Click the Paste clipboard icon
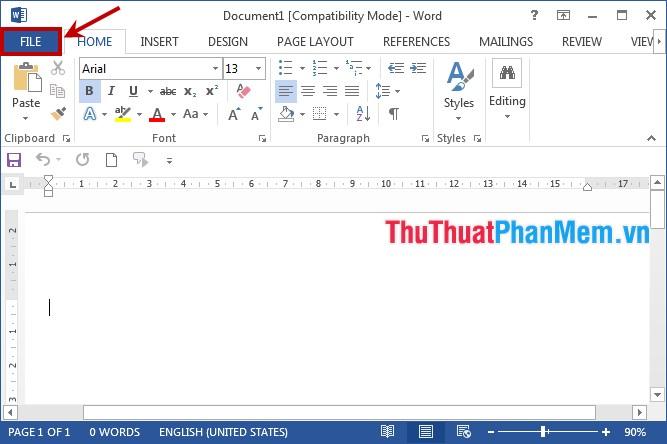The height and width of the screenshot is (444, 667). [27, 77]
